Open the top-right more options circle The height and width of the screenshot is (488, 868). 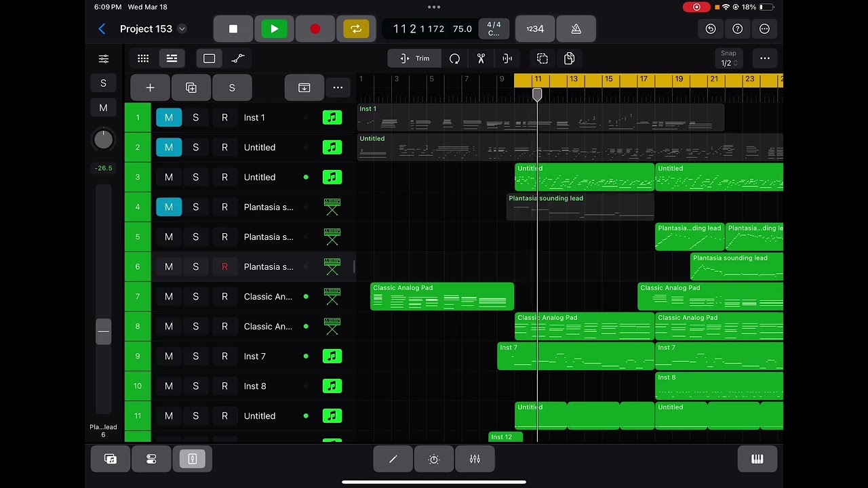[765, 28]
